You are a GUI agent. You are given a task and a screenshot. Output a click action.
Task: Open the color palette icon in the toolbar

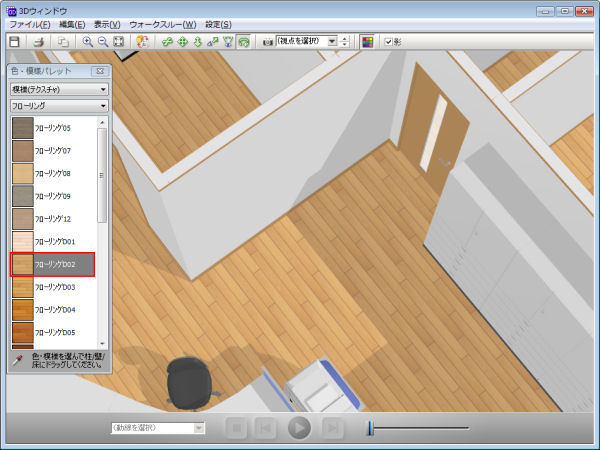[367, 42]
